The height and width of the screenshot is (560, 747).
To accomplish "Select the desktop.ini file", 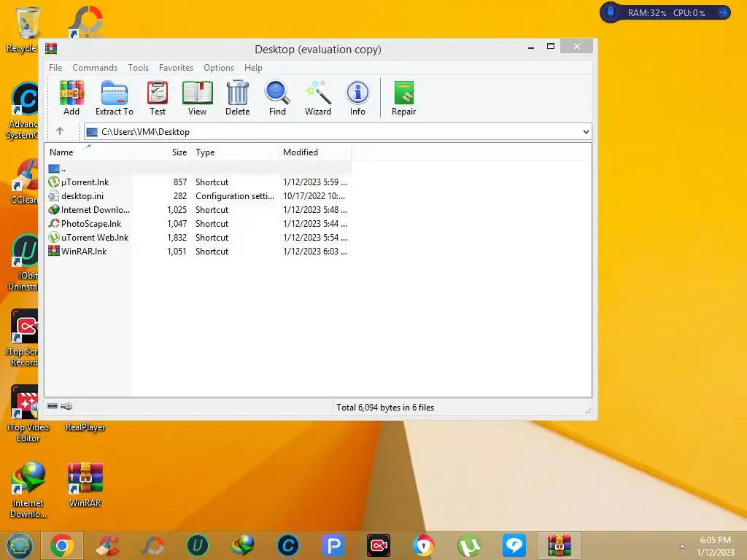I will pyautogui.click(x=199, y=196).
